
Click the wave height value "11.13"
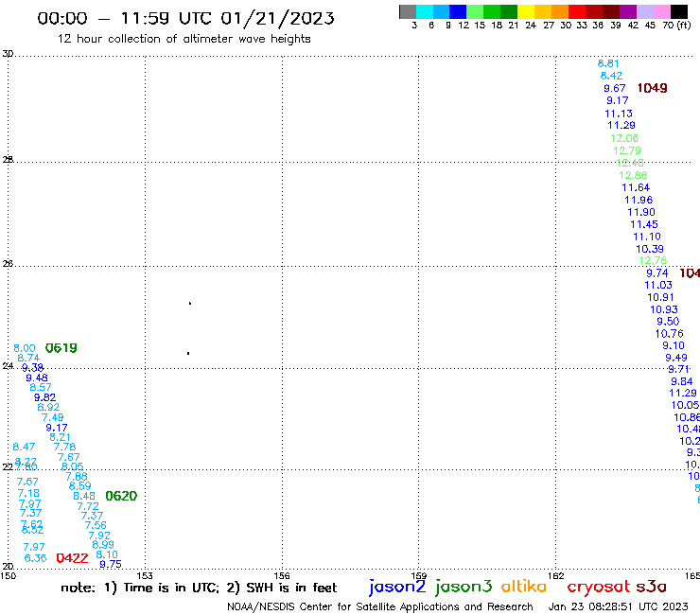click(619, 114)
